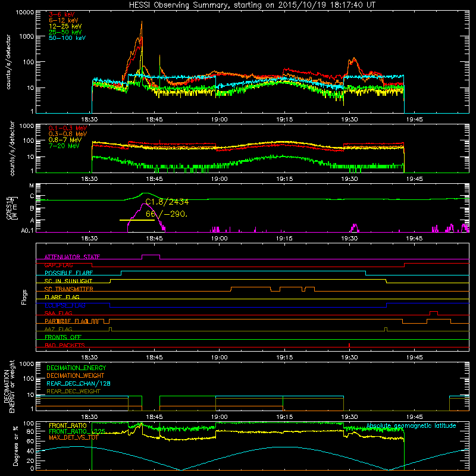476x476 pixels.
Task: Click the 0.3-0.8 MeV legend label
Action: pyautogui.click(x=68, y=134)
